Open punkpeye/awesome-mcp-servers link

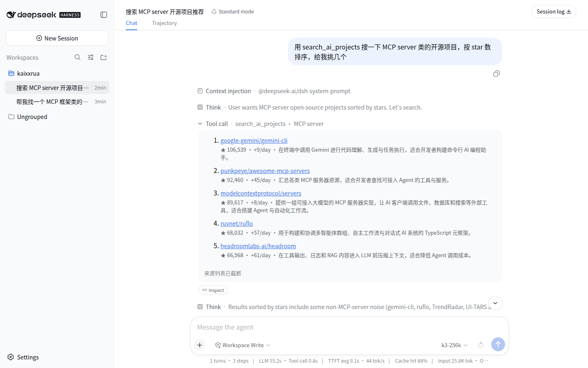(x=265, y=171)
